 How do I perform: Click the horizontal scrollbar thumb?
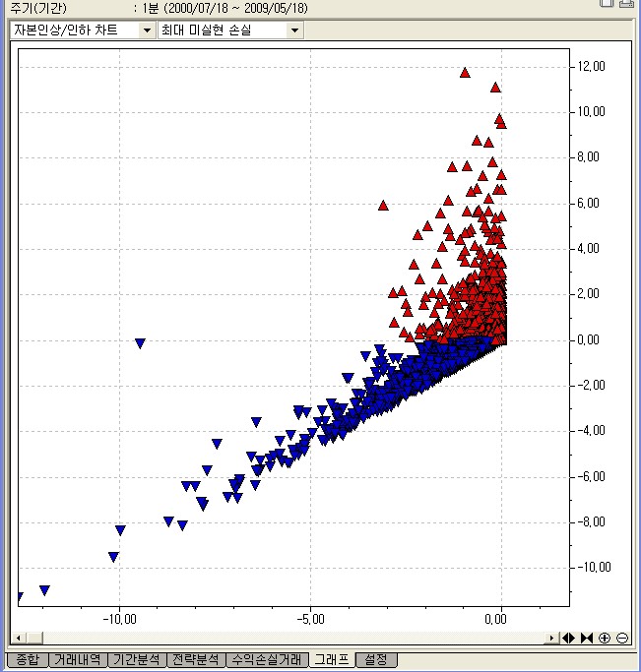click(34, 639)
